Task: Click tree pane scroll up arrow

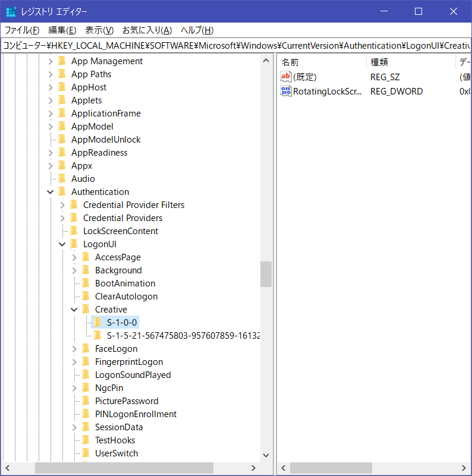Action: click(266, 61)
